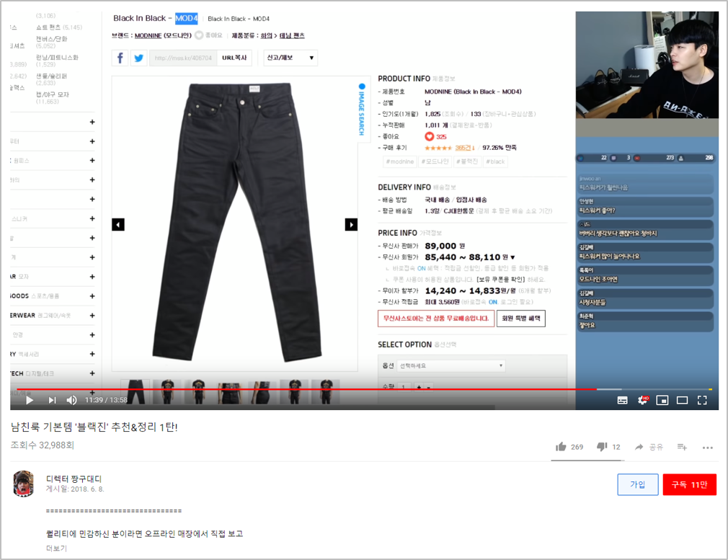This screenshot has width=728, height=560.
Task: Share the product via the Facebook icon
Action: tap(120, 58)
